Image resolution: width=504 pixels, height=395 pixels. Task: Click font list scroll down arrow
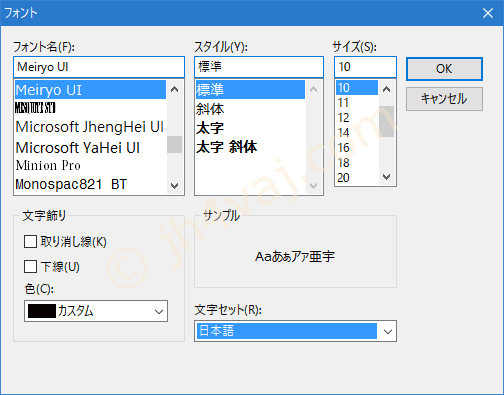pyautogui.click(x=174, y=185)
